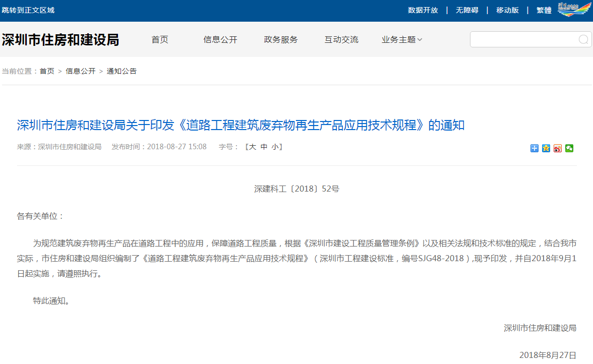Expand the 业务主题 dropdown menu
The width and height of the screenshot is (593, 364).
[401, 40]
